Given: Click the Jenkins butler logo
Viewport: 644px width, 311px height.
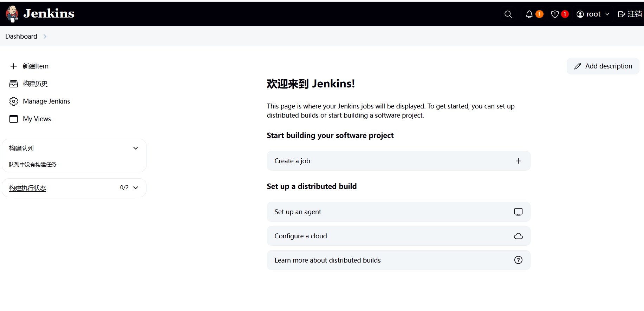Looking at the screenshot, I should click(x=12, y=14).
